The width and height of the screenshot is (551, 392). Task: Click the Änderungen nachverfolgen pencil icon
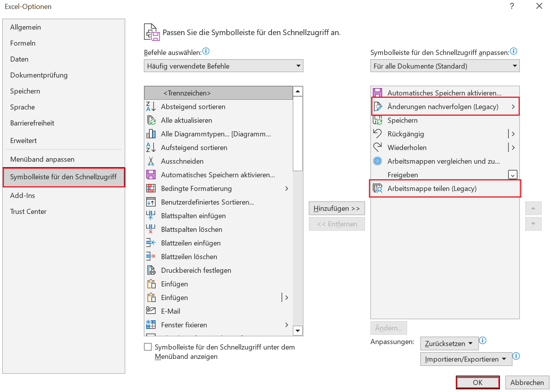click(x=377, y=106)
